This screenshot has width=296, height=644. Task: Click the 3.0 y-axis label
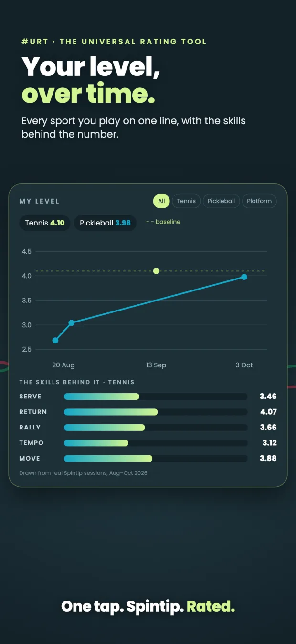coord(26,325)
